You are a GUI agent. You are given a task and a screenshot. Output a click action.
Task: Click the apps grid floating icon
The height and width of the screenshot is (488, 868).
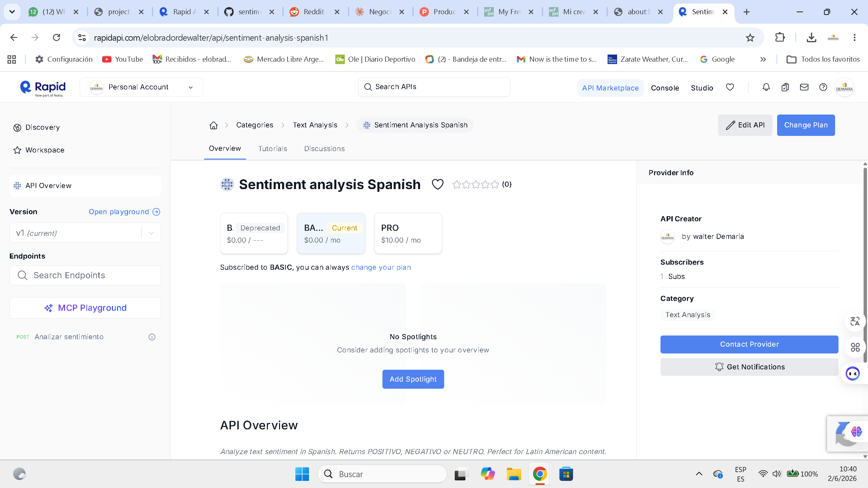coord(855,347)
